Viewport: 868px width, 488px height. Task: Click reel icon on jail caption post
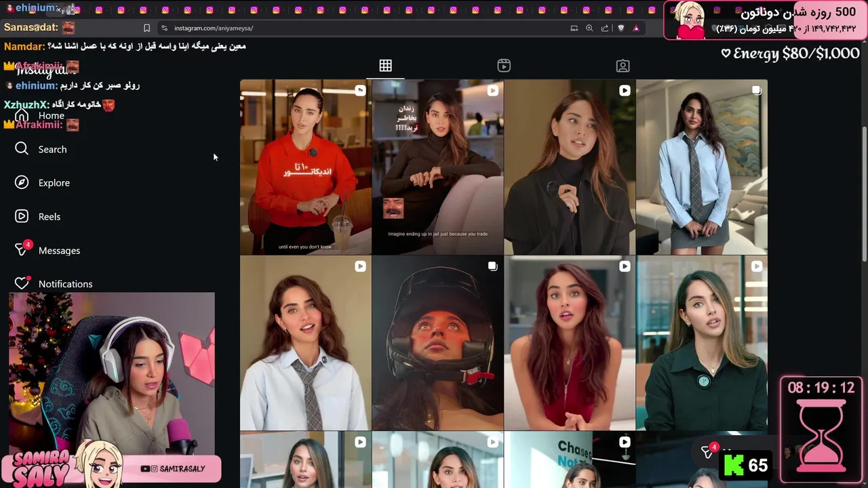point(492,90)
